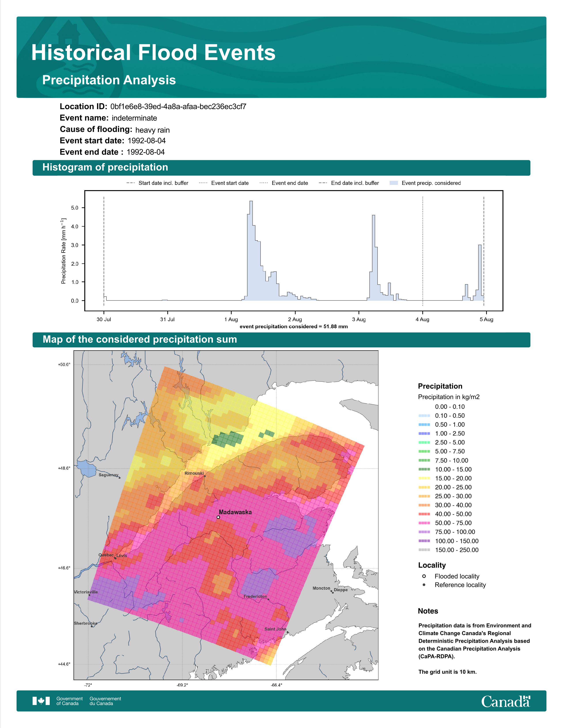Select the Fredericton reference locality dot

pos(268,599)
